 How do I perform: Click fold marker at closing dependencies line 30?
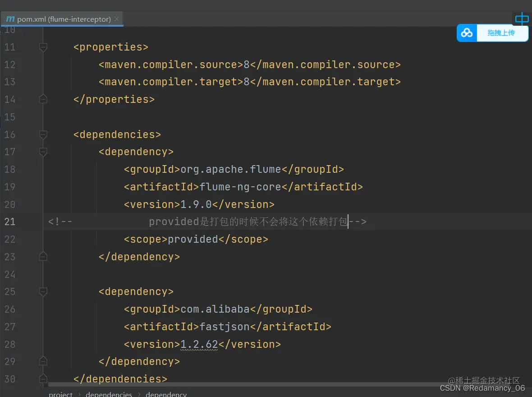(43, 379)
